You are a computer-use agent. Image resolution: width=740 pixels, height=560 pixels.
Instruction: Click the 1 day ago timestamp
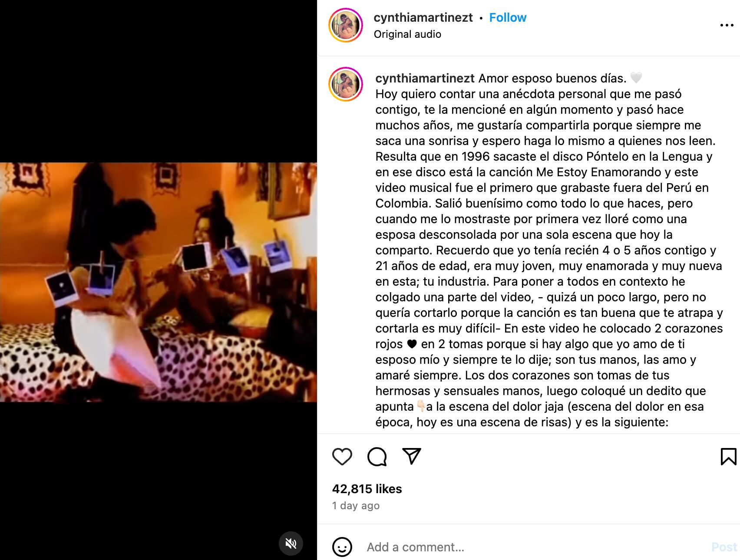(x=356, y=506)
